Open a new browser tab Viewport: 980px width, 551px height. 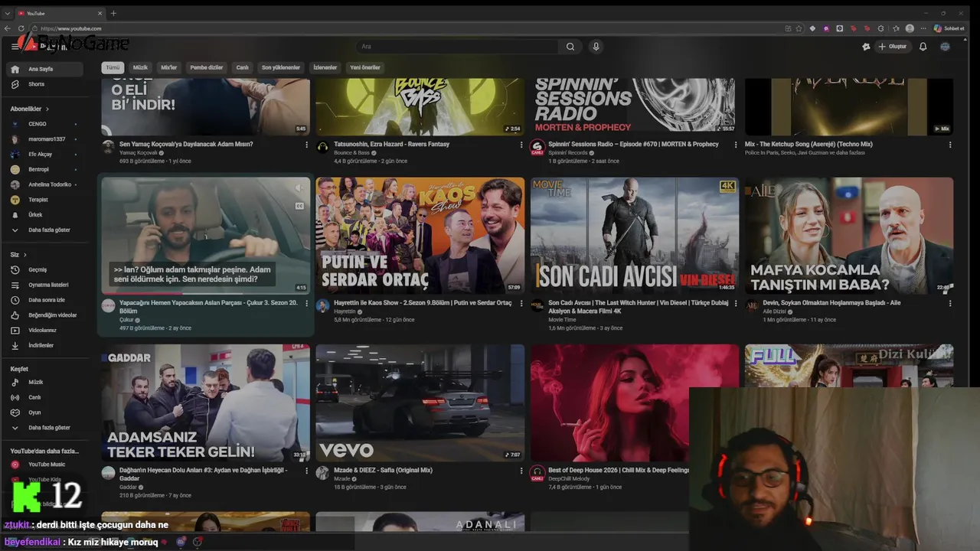(113, 13)
